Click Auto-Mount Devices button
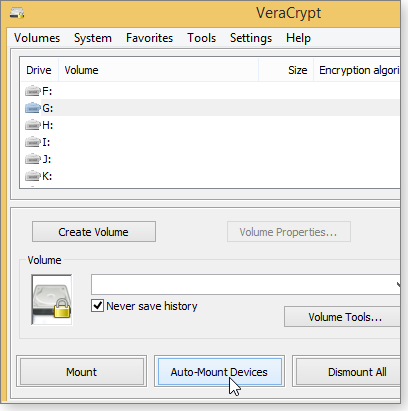The image size is (408, 411). coord(219,372)
